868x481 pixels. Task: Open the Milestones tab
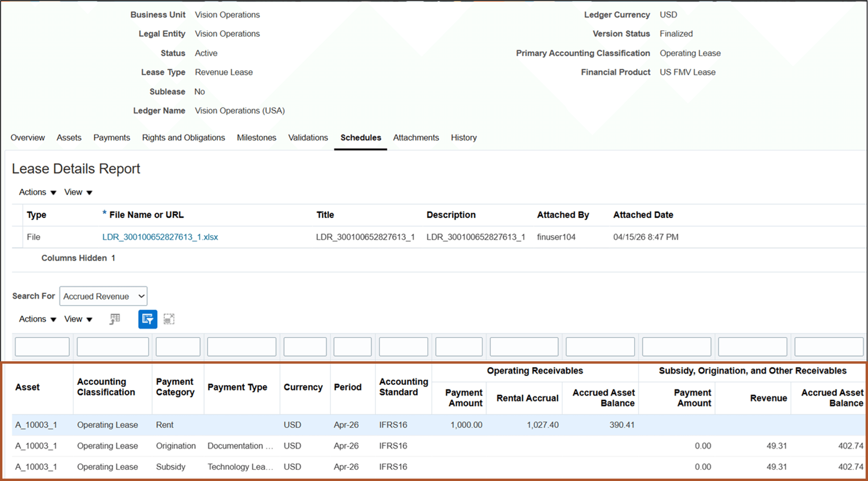[256, 138]
